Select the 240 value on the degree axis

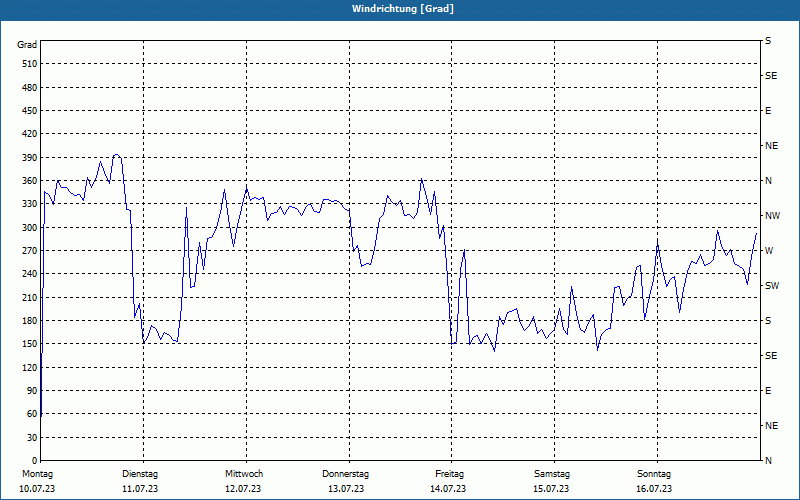click(x=30, y=274)
